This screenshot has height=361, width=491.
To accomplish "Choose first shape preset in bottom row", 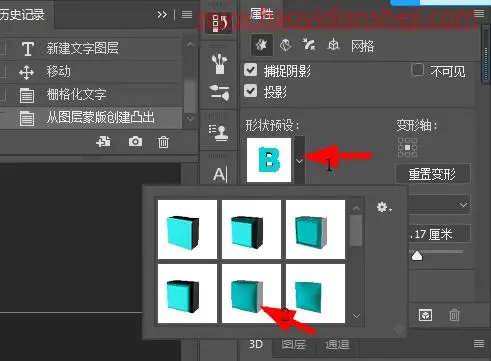I will click(187, 294).
